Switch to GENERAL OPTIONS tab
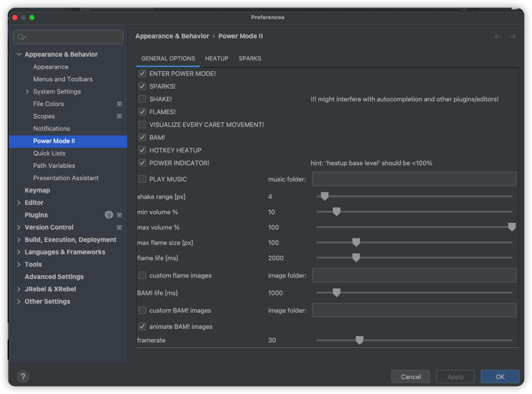This screenshot has width=532, height=394. (168, 58)
